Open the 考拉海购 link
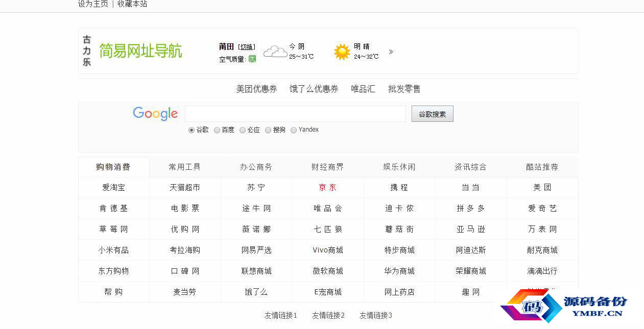The height and width of the screenshot is (329, 644). pos(185,250)
